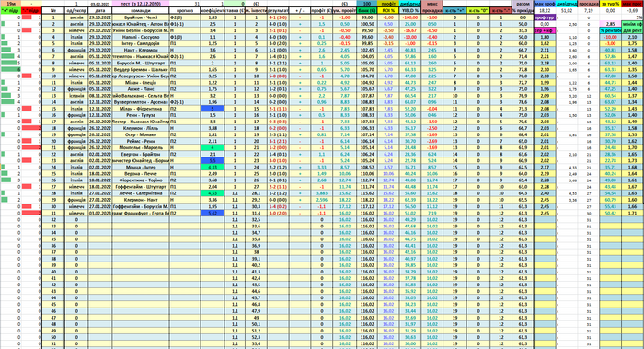This screenshot has width=644, height=349.
Task: Click the 'Клермон - Нант' match cell
Action: pyautogui.click(x=141, y=200)
